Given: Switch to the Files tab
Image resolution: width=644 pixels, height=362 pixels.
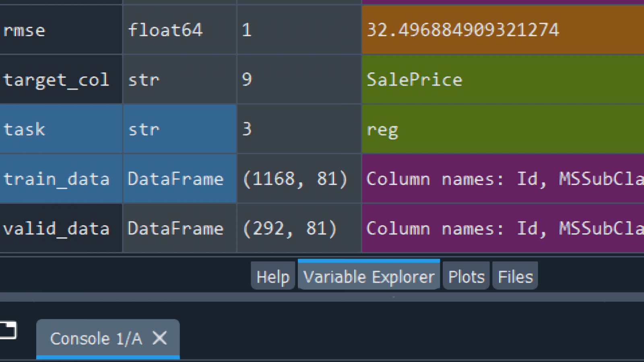Looking at the screenshot, I should click(515, 277).
